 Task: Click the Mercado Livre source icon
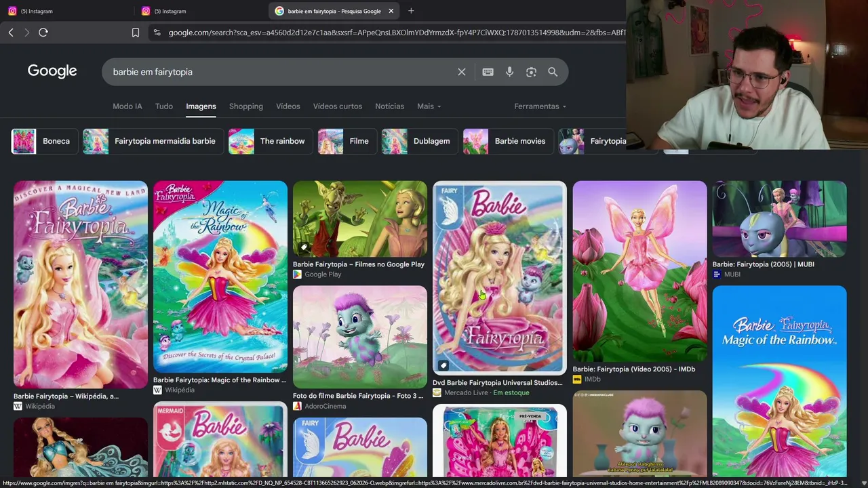[437, 393]
